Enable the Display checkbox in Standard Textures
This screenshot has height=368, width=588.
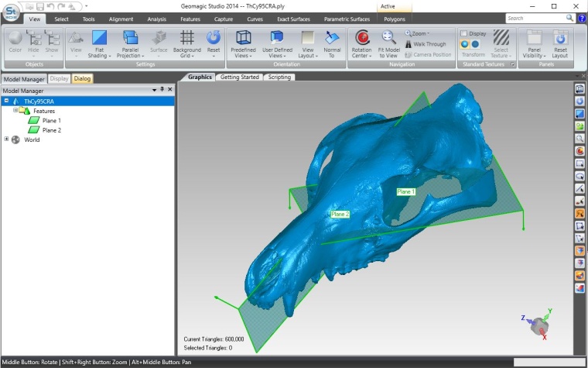point(463,33)
